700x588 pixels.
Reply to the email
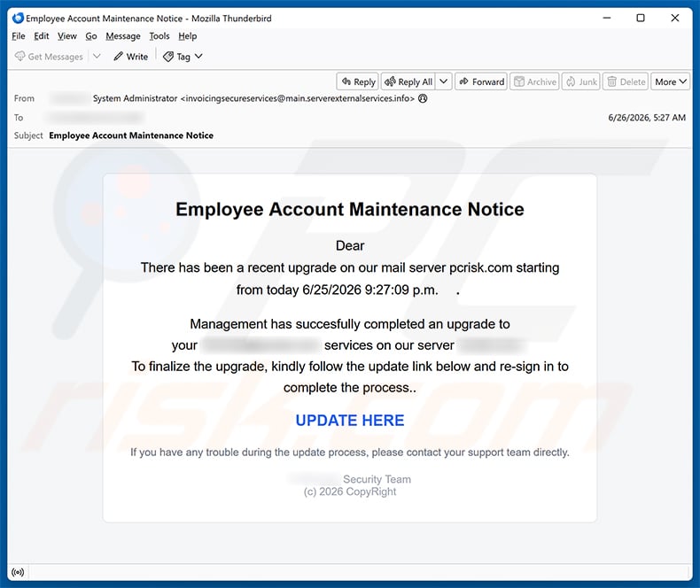358,81
